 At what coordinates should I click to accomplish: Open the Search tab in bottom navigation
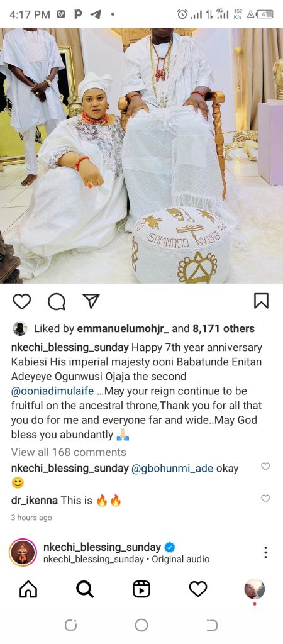85,590
